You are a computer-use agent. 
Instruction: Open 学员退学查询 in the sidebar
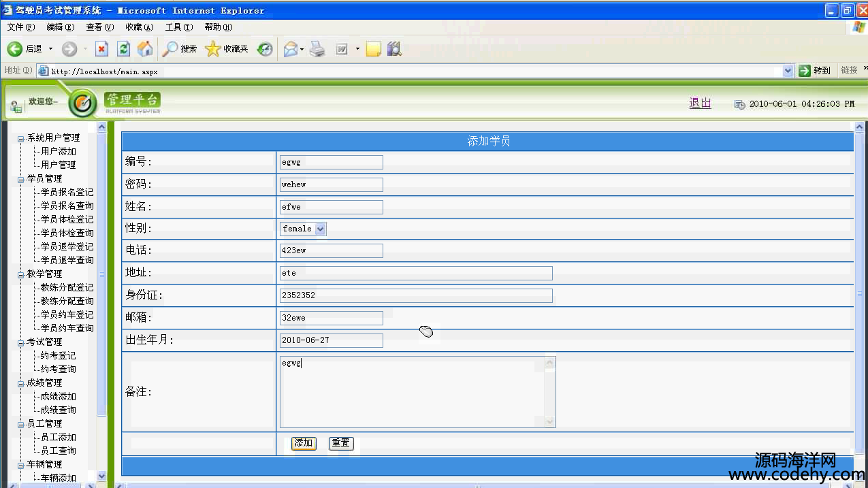coord(67,260)
